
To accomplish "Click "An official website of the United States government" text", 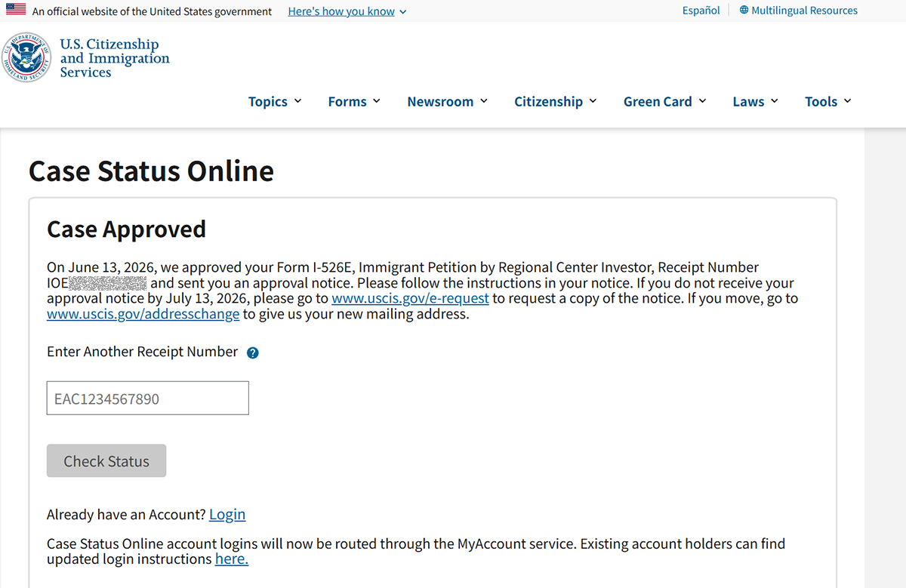I will (153, 11).
